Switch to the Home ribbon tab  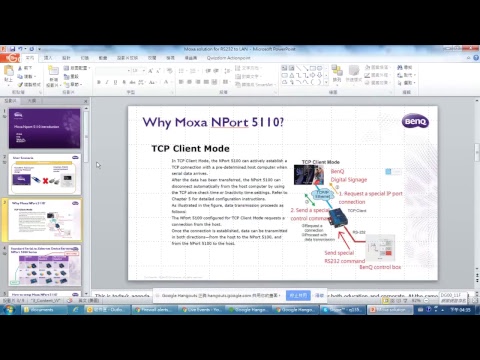pyautogui.click(x=30, y=58)
